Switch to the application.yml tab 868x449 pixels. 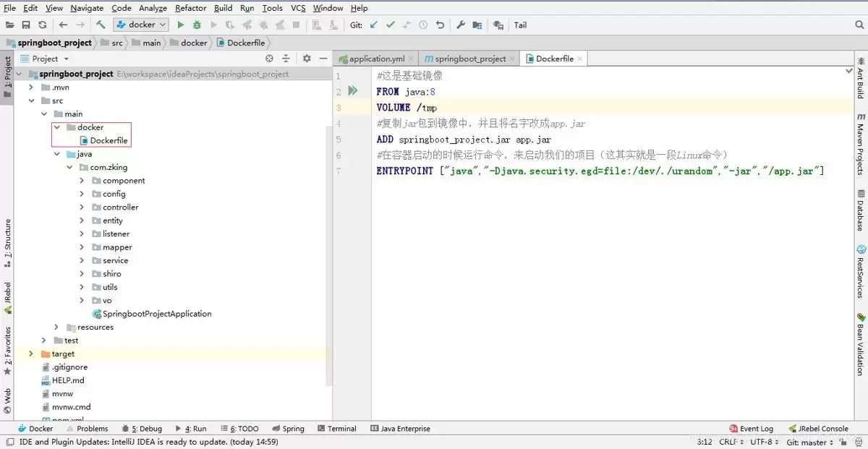tap(376, 59)
